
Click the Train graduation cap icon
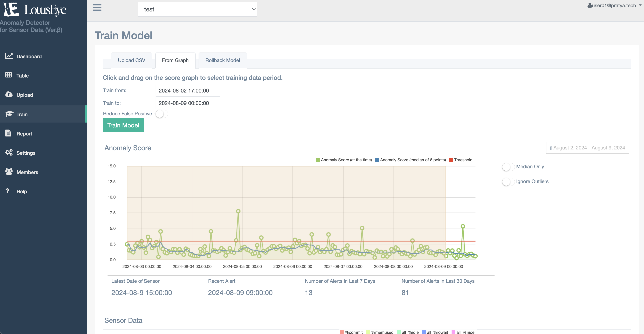point(10,114)
